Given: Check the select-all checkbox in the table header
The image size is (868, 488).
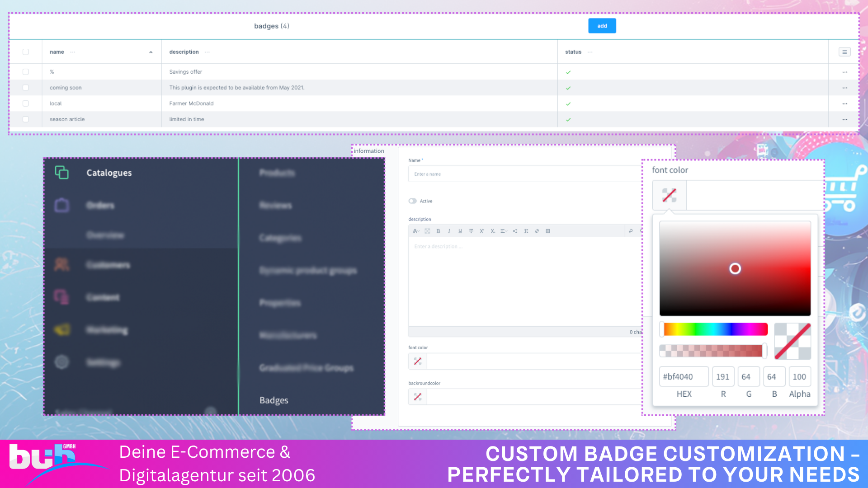Looking at the screenshot, I should tap(26, 52).
